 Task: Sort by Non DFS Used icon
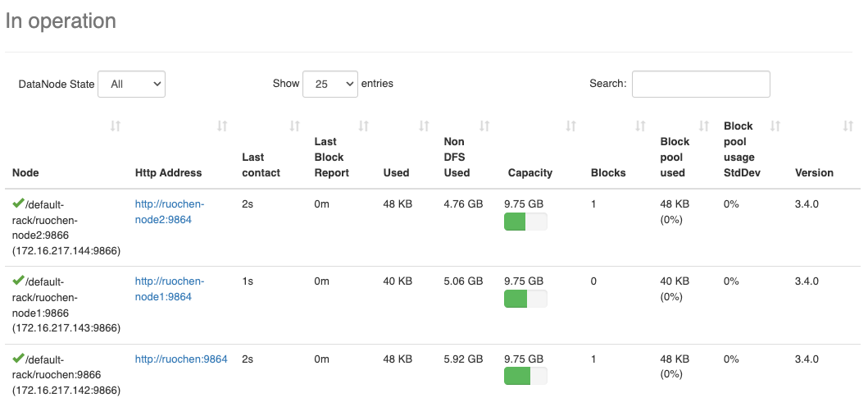point(484,126)
